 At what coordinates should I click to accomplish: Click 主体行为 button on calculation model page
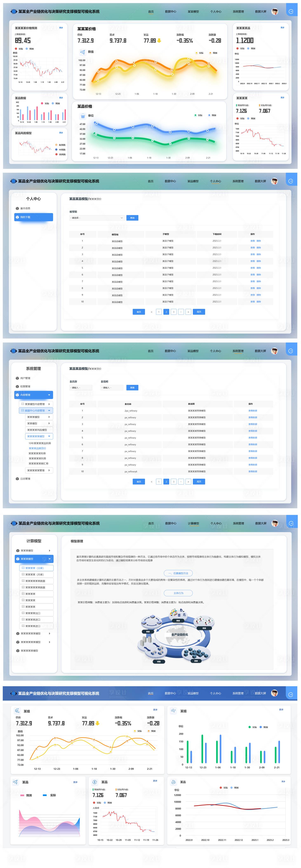click(178, 593)
